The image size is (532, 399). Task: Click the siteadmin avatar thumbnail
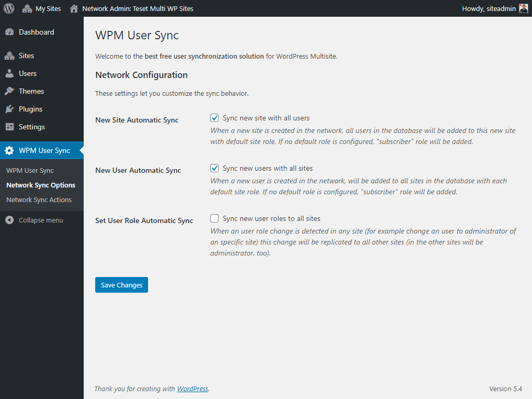[x=523, y=8]
